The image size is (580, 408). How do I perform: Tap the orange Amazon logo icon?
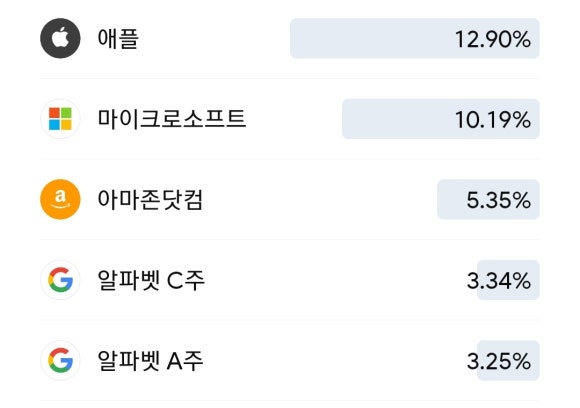click(x=60, y=199)
